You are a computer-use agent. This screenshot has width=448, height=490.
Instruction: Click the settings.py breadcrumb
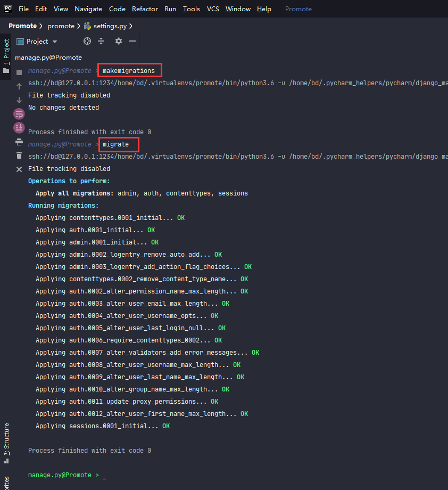tap(110, 26)
